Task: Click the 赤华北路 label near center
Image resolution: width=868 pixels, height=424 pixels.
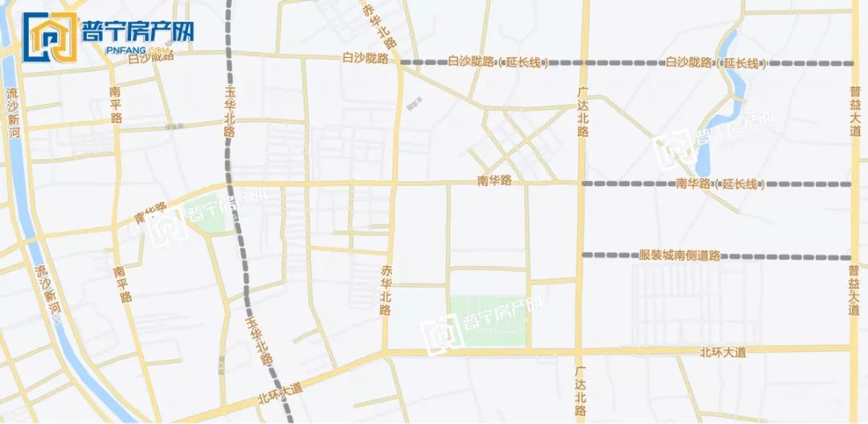Action: tap(386, 290)
